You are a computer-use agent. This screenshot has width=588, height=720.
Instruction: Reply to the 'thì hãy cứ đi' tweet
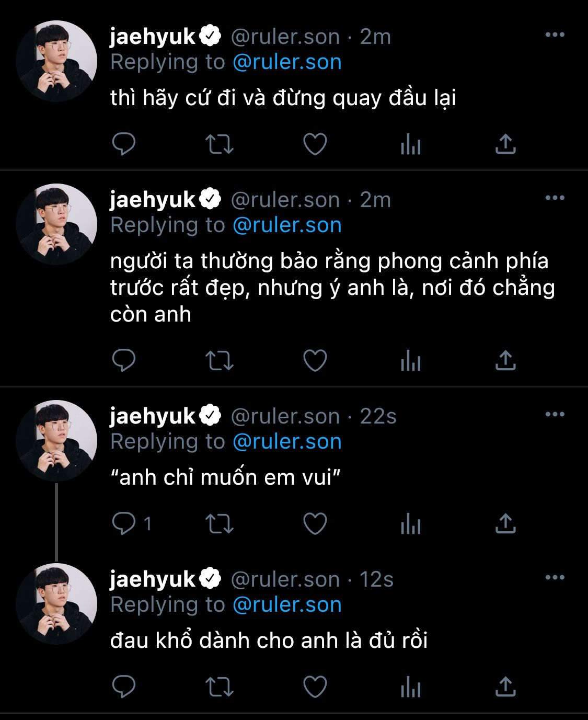click(x=124, y=144)
